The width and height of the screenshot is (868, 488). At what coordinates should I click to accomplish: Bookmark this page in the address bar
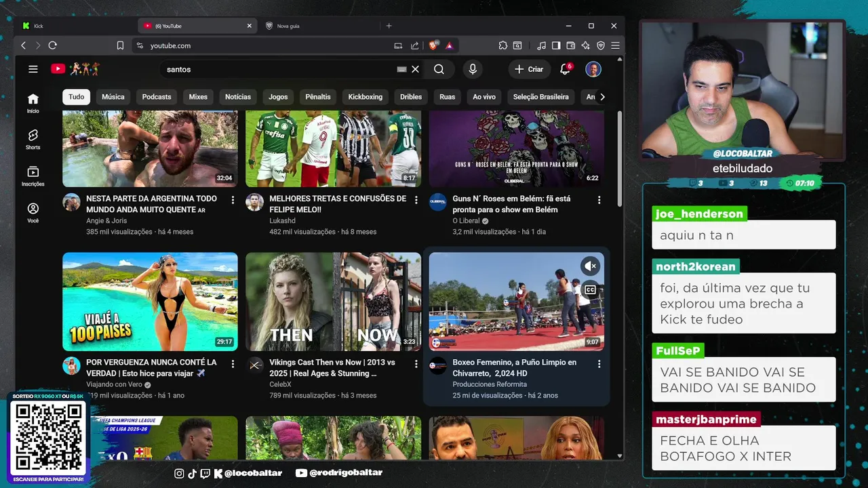click(x=120, y=45)
